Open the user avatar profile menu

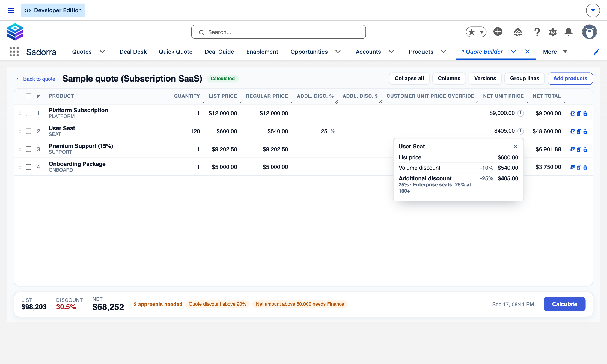point(589,32)
